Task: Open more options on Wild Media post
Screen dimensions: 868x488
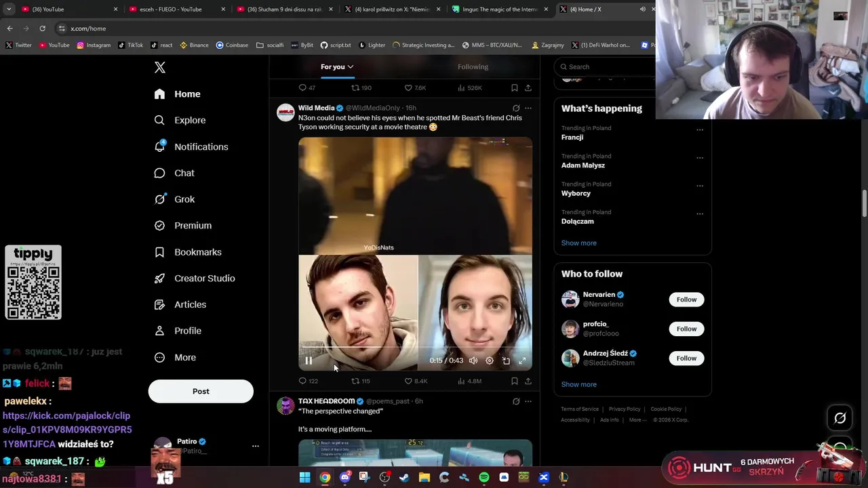Action: (x=528, y=108)
